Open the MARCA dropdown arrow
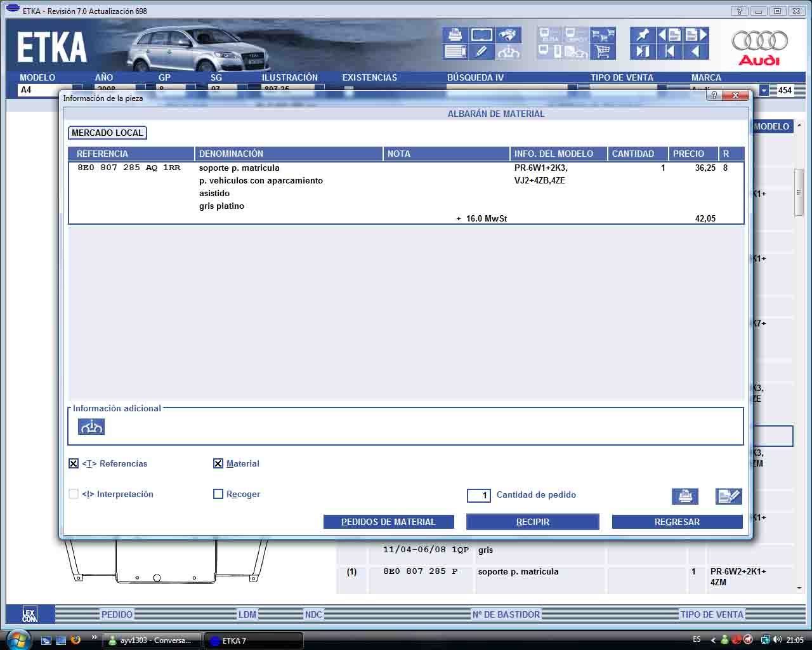 [x=764, y=90]
